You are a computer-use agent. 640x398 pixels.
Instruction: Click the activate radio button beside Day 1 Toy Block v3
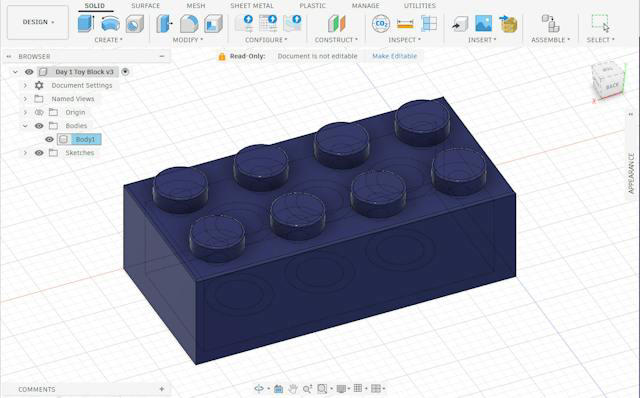tap(125, 71)
